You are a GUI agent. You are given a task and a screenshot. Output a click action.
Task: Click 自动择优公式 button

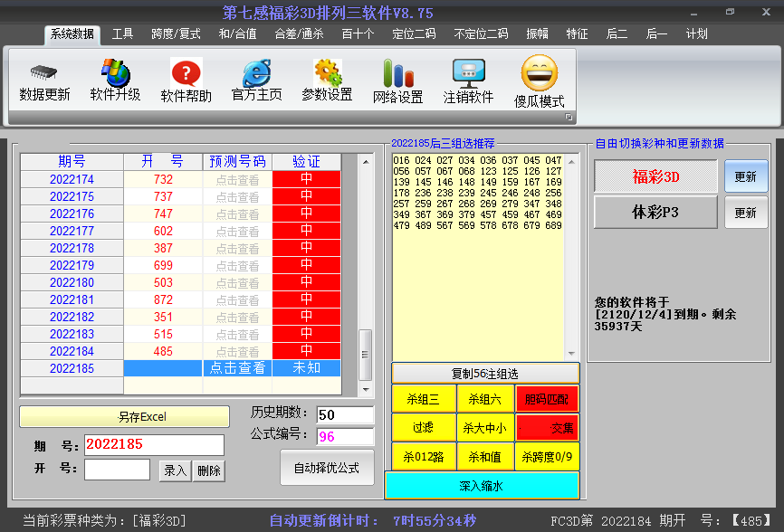pyautogui.click(x=327, y=468)
